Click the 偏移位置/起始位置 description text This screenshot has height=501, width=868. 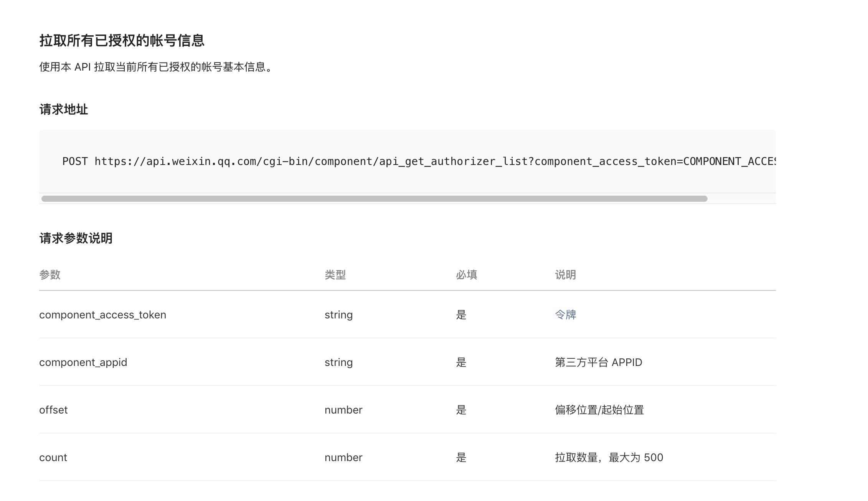[x=599, y=410]
